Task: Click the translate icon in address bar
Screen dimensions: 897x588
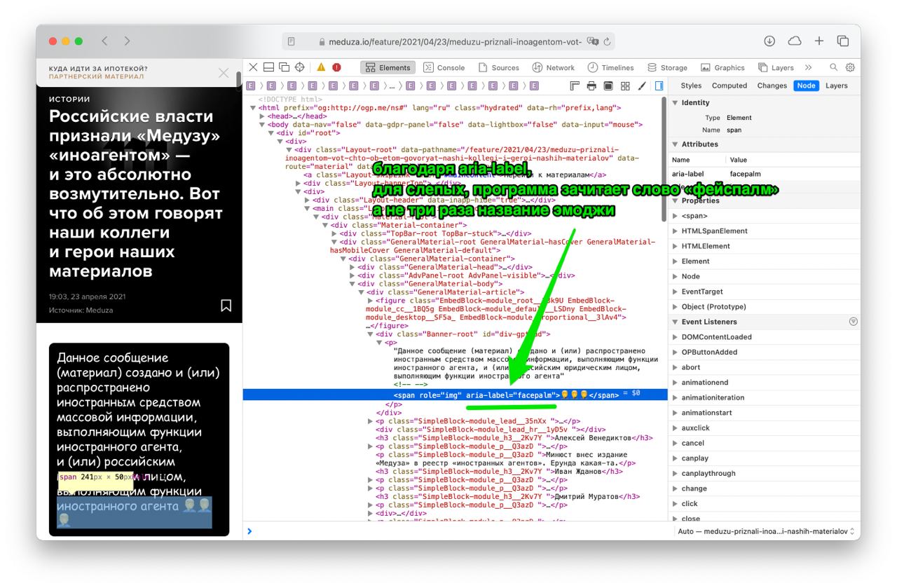Action: pos(593,41)
